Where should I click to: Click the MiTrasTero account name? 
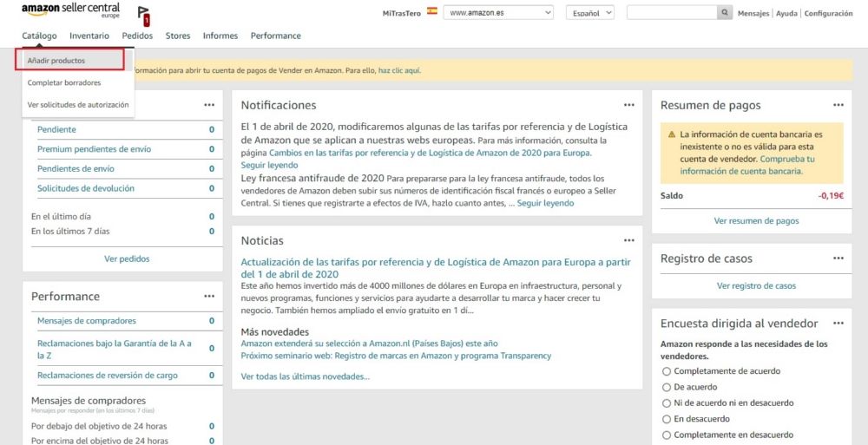pos(402,13)
